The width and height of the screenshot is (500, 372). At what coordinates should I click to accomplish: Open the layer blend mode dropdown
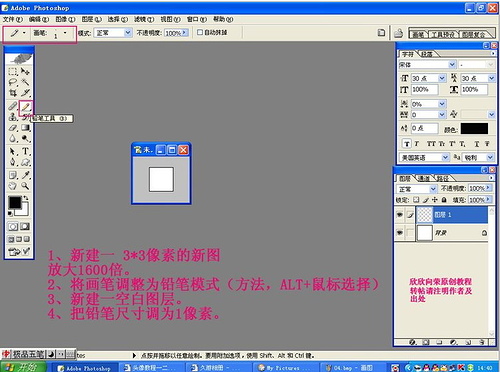(x=433, y=189)
